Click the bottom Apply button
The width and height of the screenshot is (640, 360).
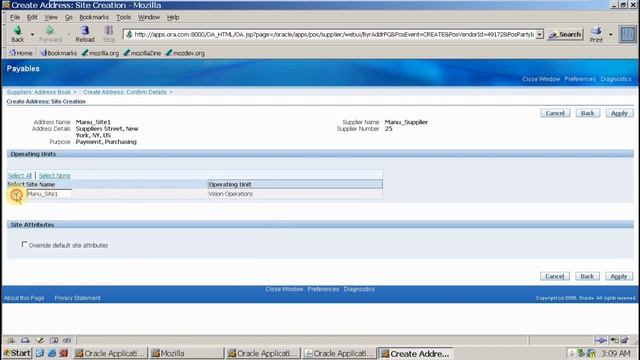[x=619, y=276]
